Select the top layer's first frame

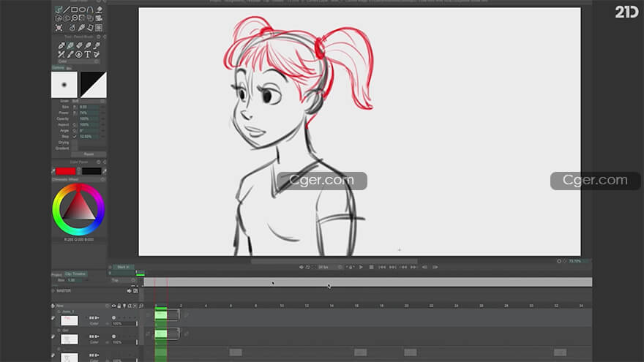coord(161,315)
